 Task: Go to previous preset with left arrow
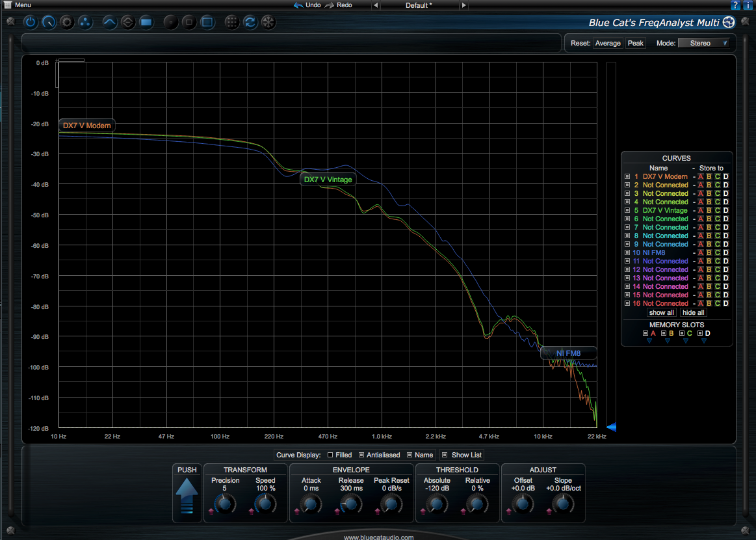coord(376,5)
